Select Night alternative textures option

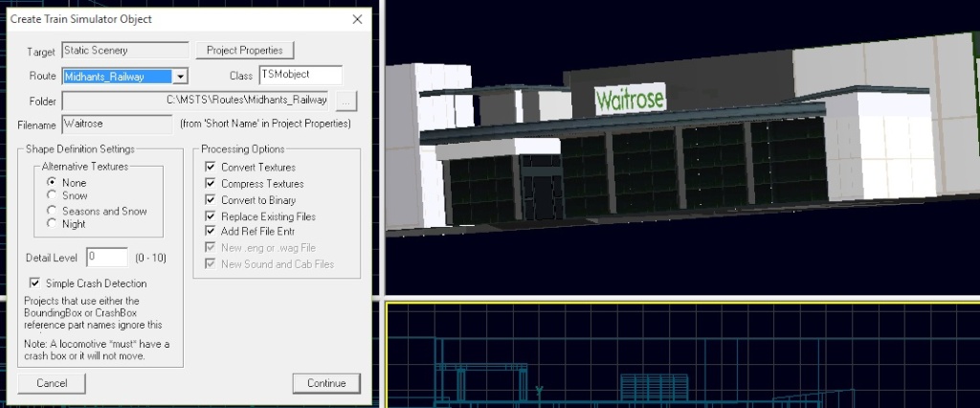(52, 223)
